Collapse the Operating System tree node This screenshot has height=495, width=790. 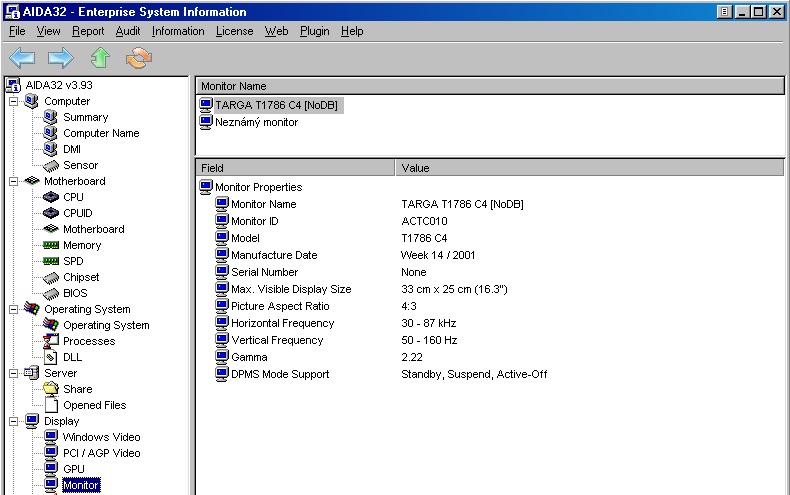click(14, 309)
